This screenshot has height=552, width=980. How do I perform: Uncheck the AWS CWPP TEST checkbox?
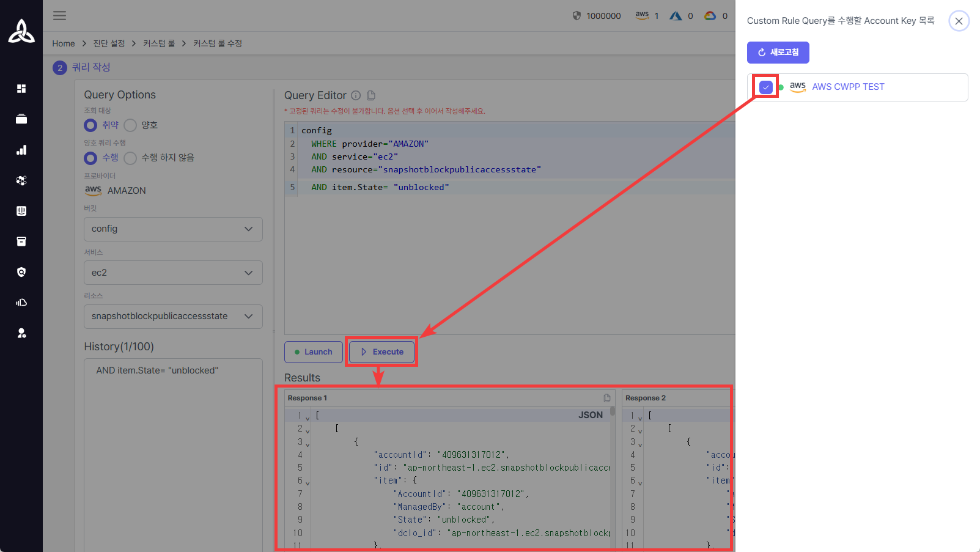coord(765,87)
